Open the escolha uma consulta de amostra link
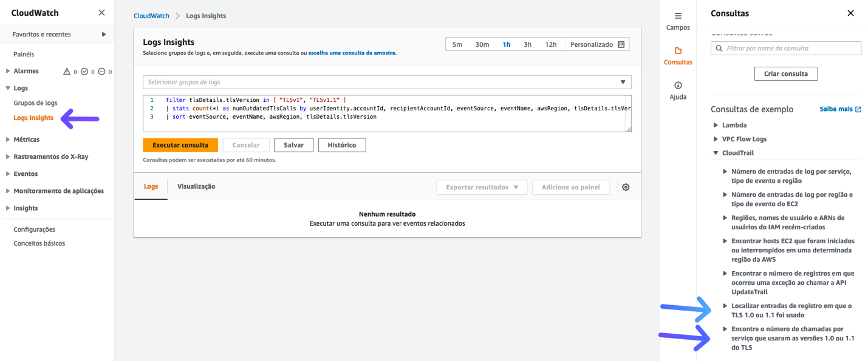Screen dimensions: 868x361 pyautogui.click(x=352, y=53)
